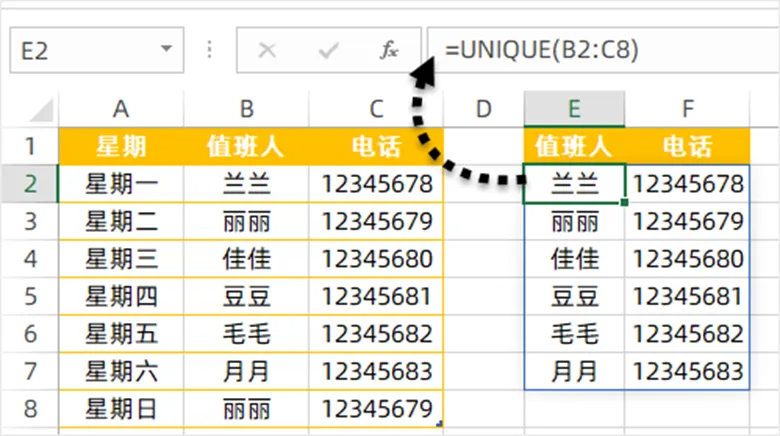The height and width of the screenshot is (436, 780).
Task: Select column D header
Action: (484, 109)
